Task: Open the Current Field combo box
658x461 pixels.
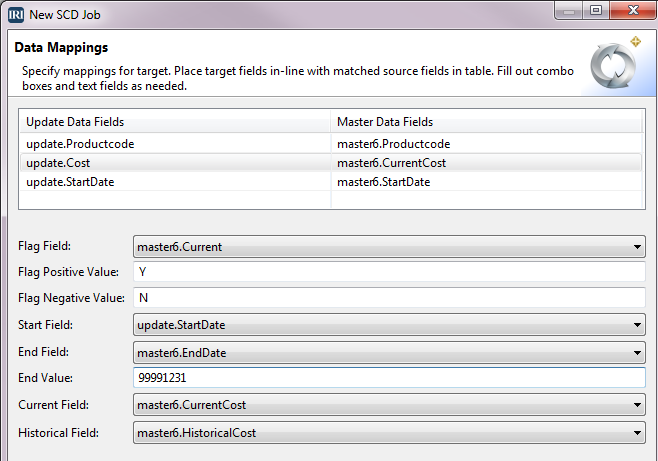Action: 389,405
